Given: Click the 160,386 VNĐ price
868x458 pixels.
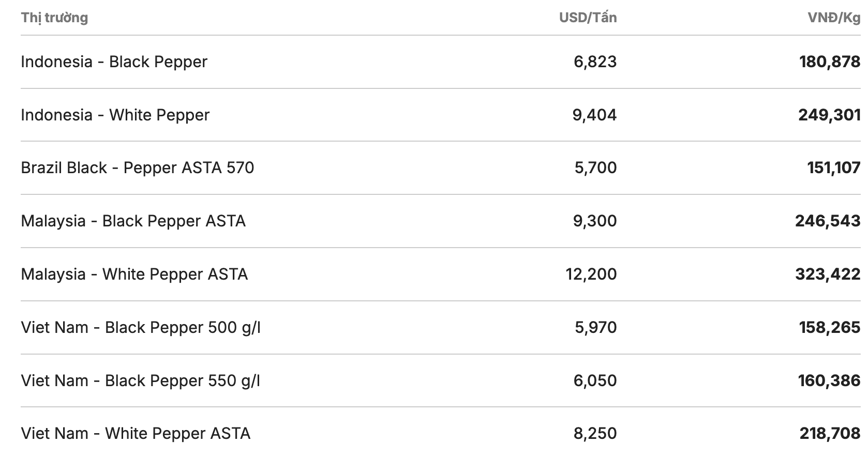Looking at the screenshot, I should [829, 381].
